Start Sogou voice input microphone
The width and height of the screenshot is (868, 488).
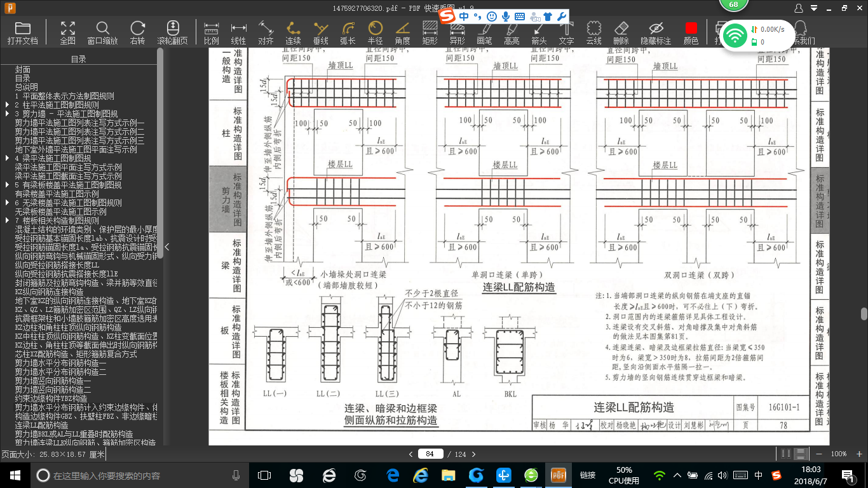click(x=506, y=16)
